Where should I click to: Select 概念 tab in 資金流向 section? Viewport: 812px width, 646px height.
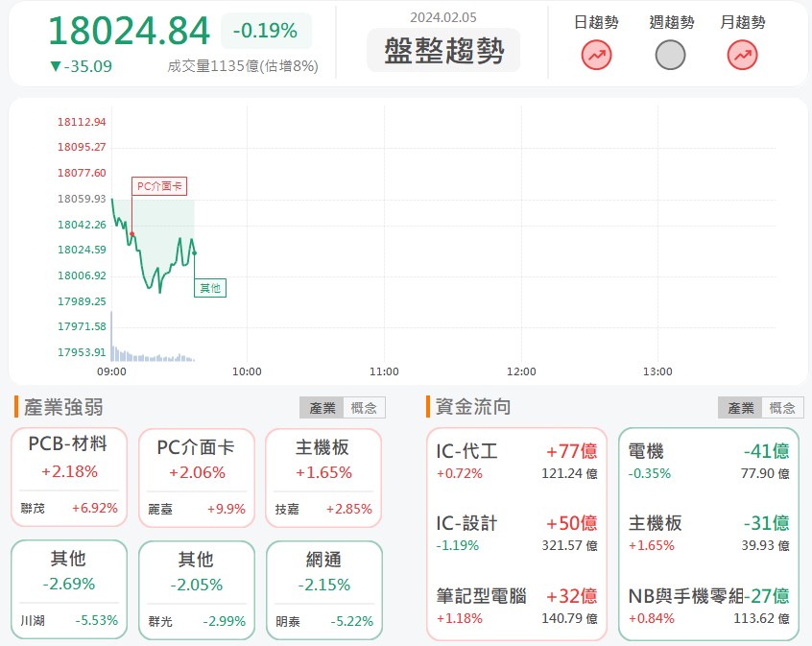[x=782, y=408]
